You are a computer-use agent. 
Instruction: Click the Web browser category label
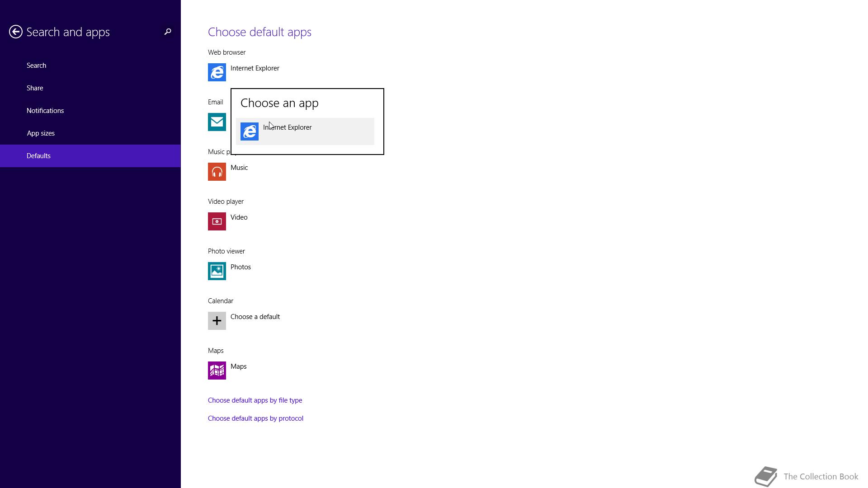(227, 52)
